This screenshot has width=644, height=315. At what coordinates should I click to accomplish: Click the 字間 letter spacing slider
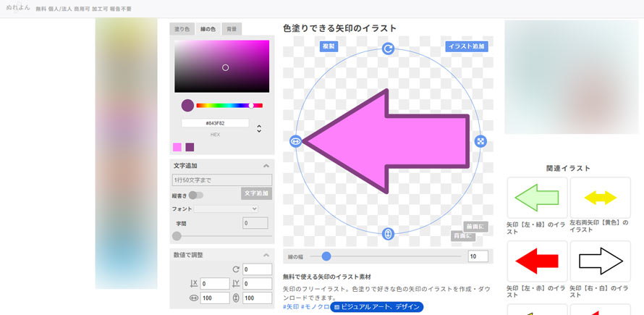click(222, 236)
